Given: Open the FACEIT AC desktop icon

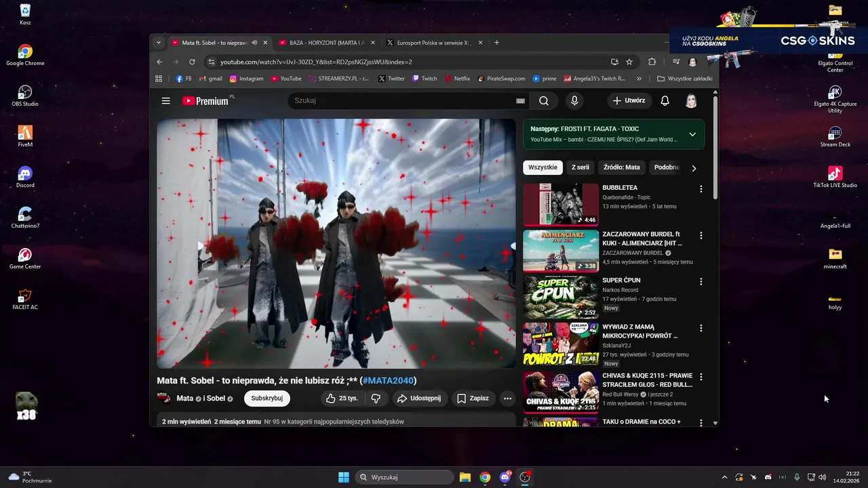Looking at the screenshot, I should tap(25, 299).
